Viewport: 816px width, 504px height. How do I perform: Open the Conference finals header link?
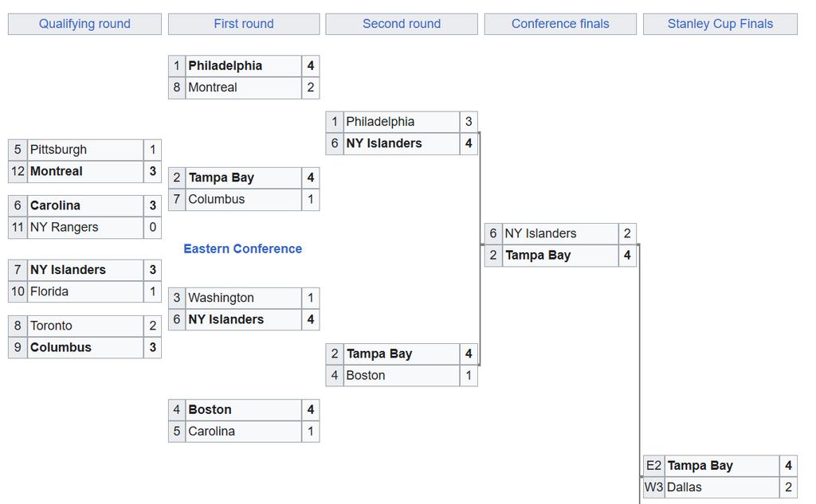point(560,24)
